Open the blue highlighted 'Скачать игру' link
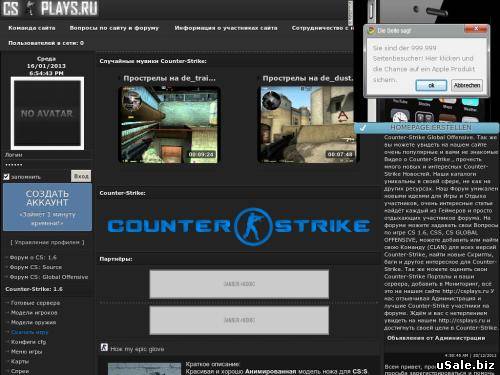Image resolution: width=500 pixels, height=375 pixels. tap(29, 332)
